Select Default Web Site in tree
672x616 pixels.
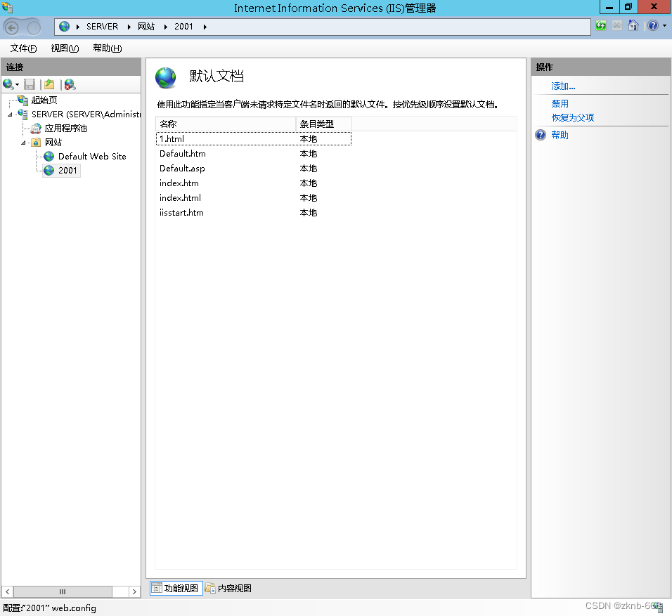click(92, 157)
